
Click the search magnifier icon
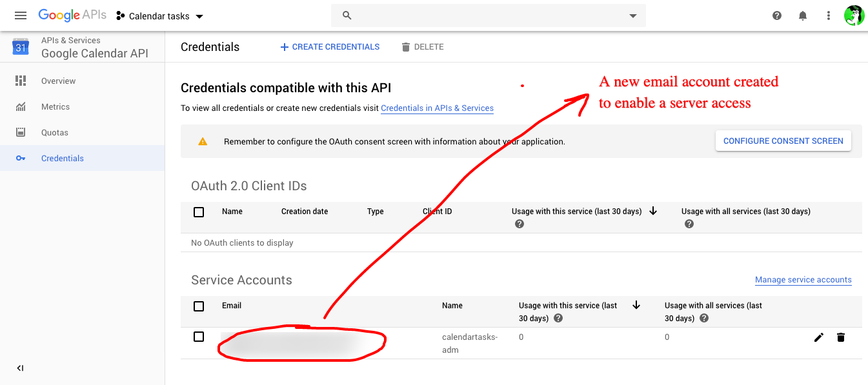point(347,15)
